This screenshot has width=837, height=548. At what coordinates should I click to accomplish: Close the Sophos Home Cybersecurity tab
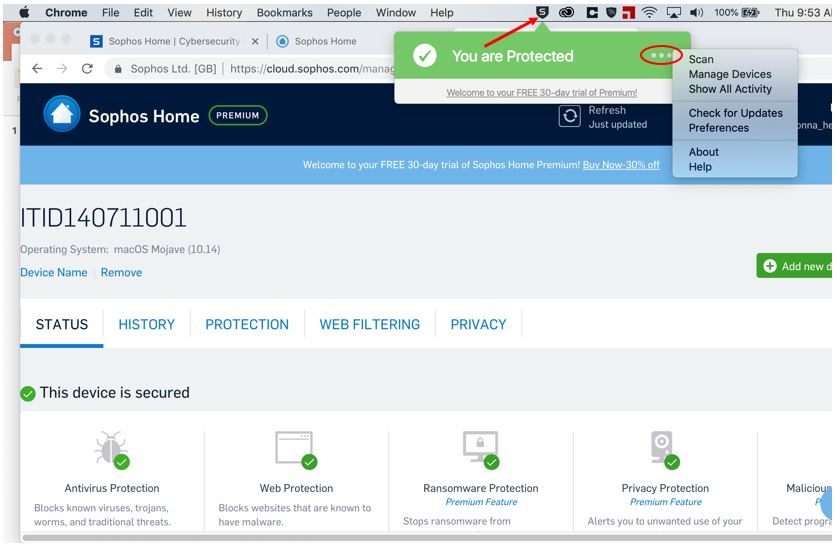[255, 41]
